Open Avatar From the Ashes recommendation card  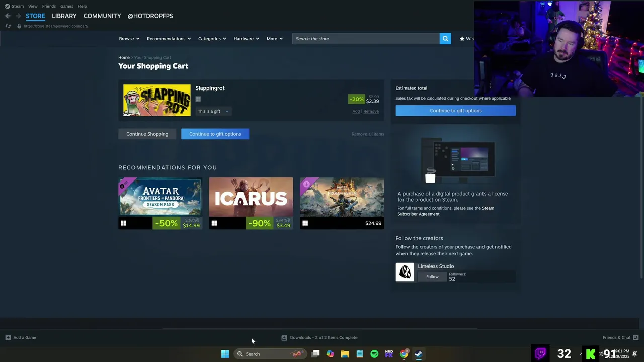click(342, 203)
